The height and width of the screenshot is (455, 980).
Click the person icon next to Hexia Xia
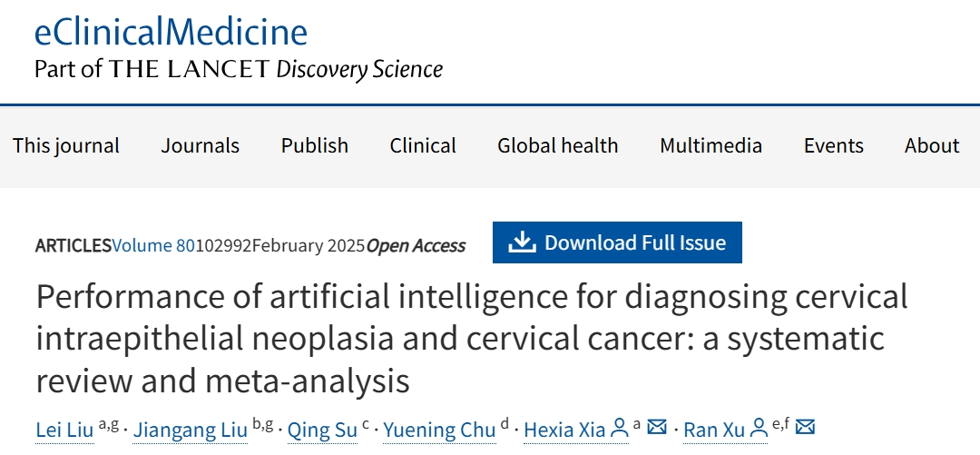[x=620, y=428]
